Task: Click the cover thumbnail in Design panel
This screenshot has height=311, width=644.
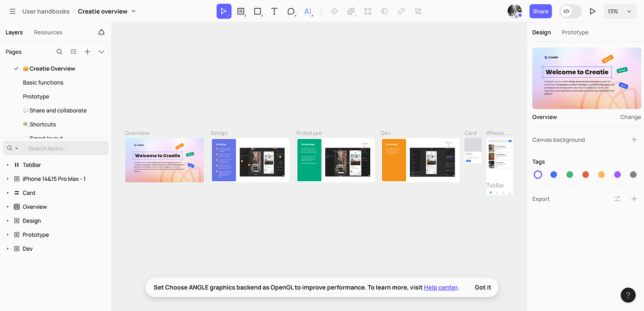Action: pos(586,78)
